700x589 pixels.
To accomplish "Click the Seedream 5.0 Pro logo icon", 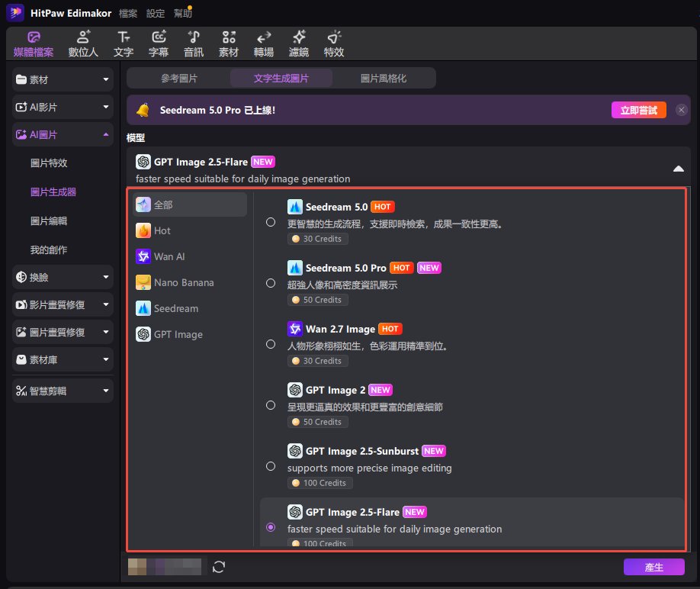I will [x=294, y=268].
